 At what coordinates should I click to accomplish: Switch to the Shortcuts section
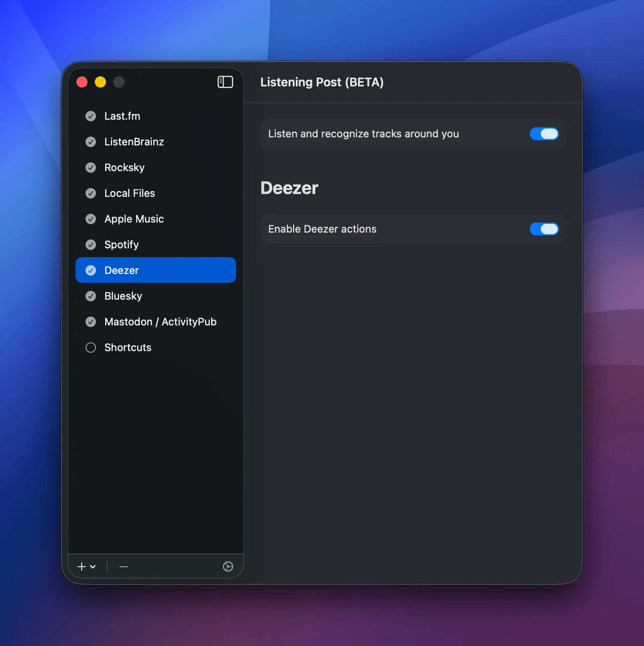(x=128, y=348)
